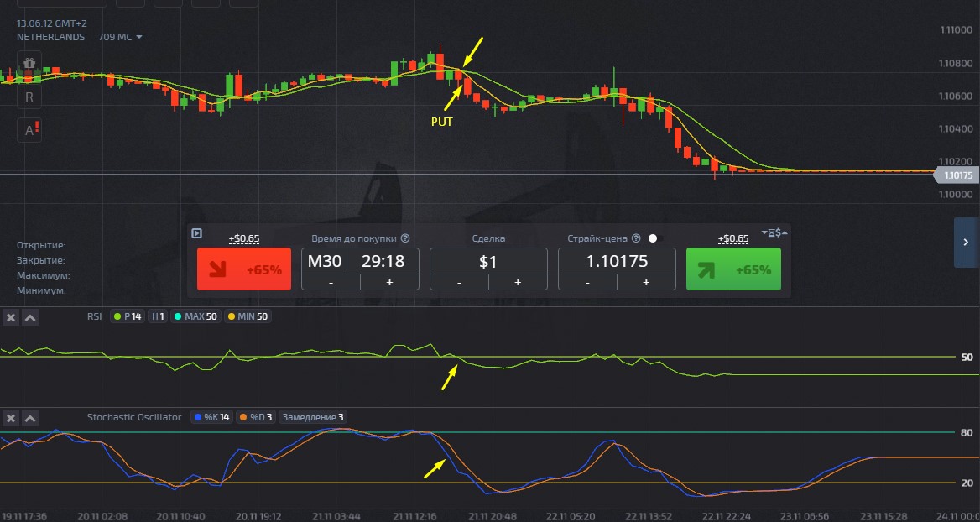Open the help icon beside Время до покупки
The width and height of the screenshot is (980, 522).
405,238
